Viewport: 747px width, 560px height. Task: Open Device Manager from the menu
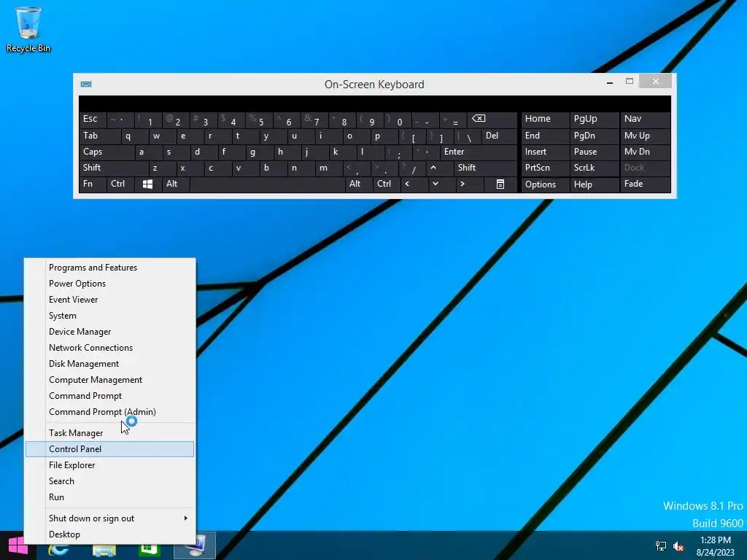click(x=109, y=332)
